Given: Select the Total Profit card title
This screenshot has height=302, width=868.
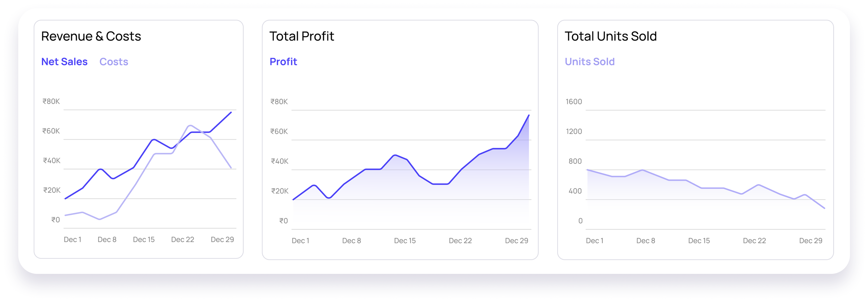Looking at the screenshot, I should pos(302,36).
